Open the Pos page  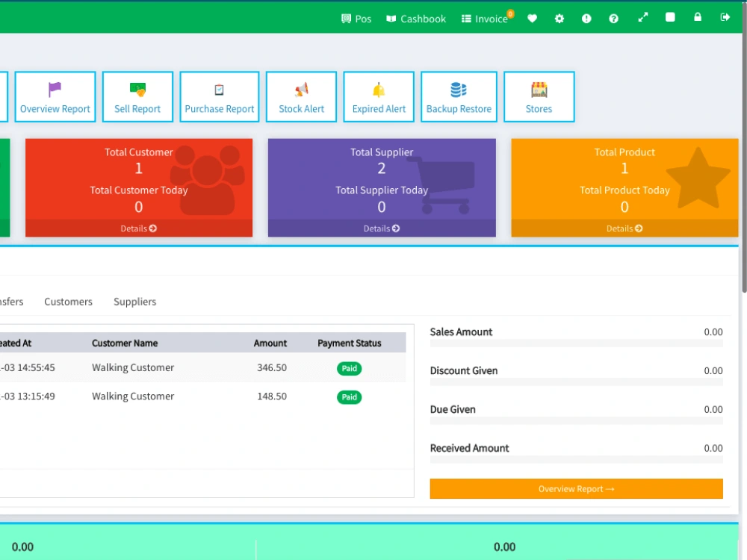[x=356, y=19]
